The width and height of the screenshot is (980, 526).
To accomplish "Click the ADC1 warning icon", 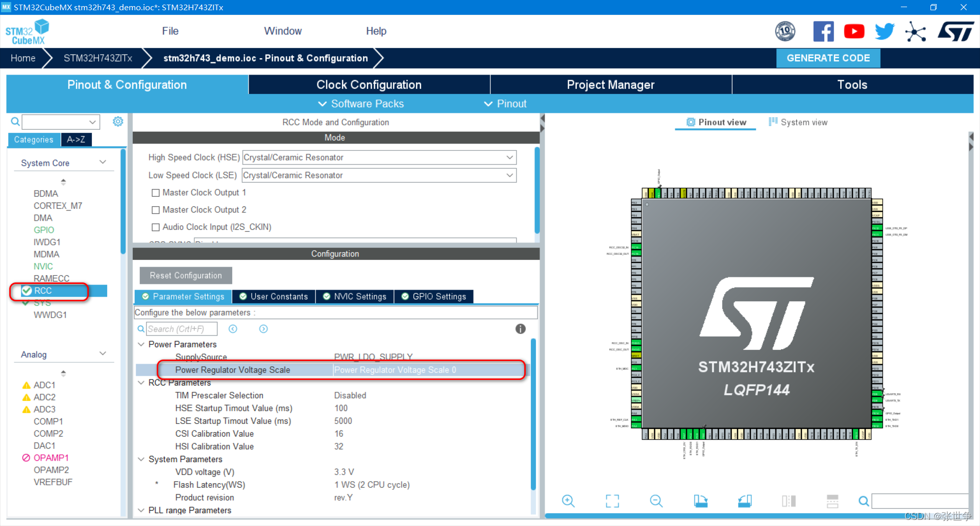I will [27, 385].
